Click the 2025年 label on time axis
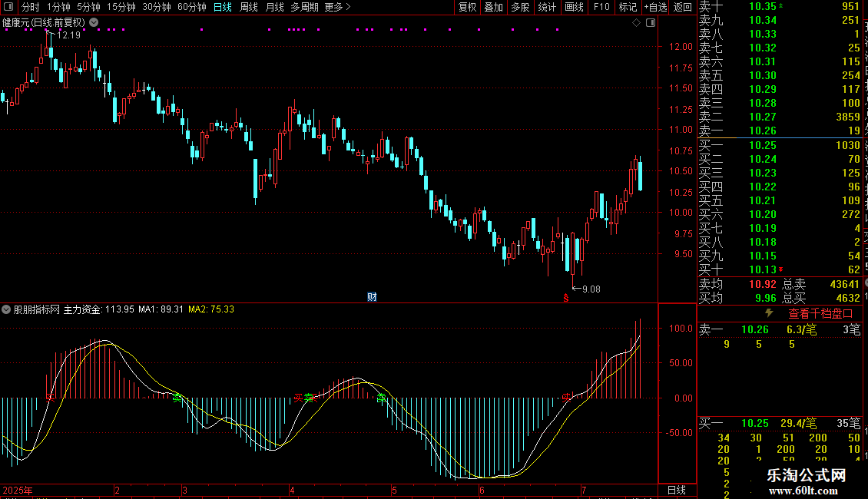868x499 pixels. 18,490
